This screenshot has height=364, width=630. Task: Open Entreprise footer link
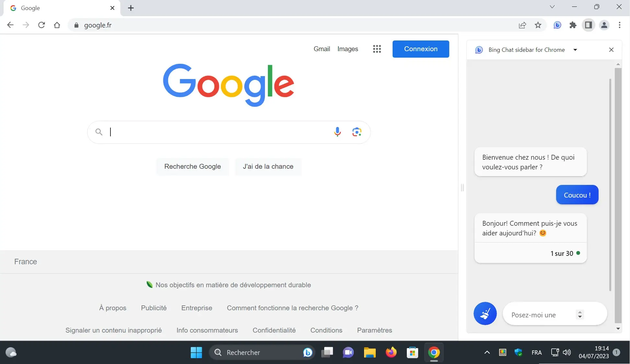click(197, 308)
